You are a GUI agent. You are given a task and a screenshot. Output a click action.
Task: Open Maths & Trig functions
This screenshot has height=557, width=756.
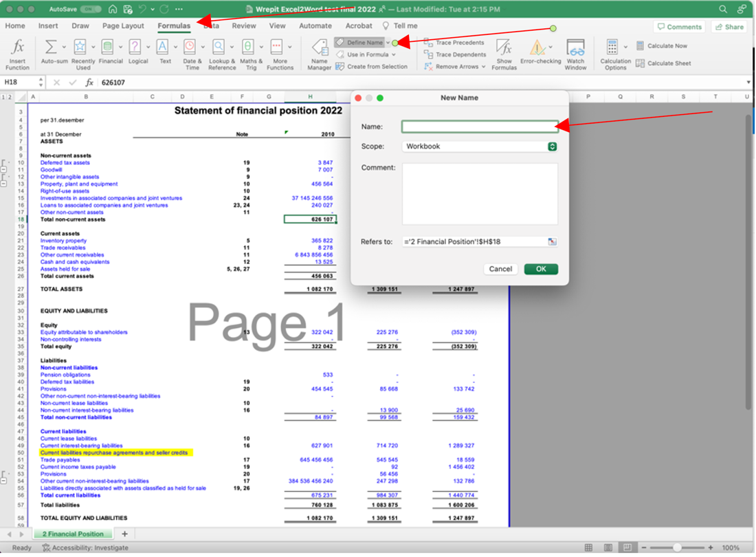[x=251, y=54]
